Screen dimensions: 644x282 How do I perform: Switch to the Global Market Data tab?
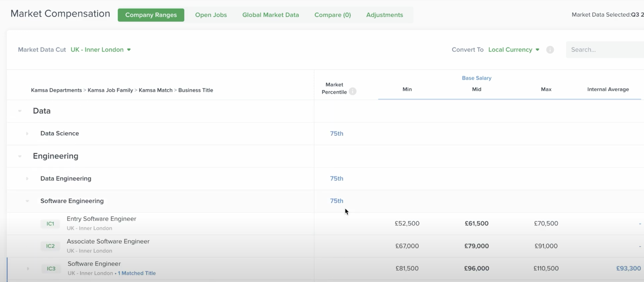[x=271, y=15]
